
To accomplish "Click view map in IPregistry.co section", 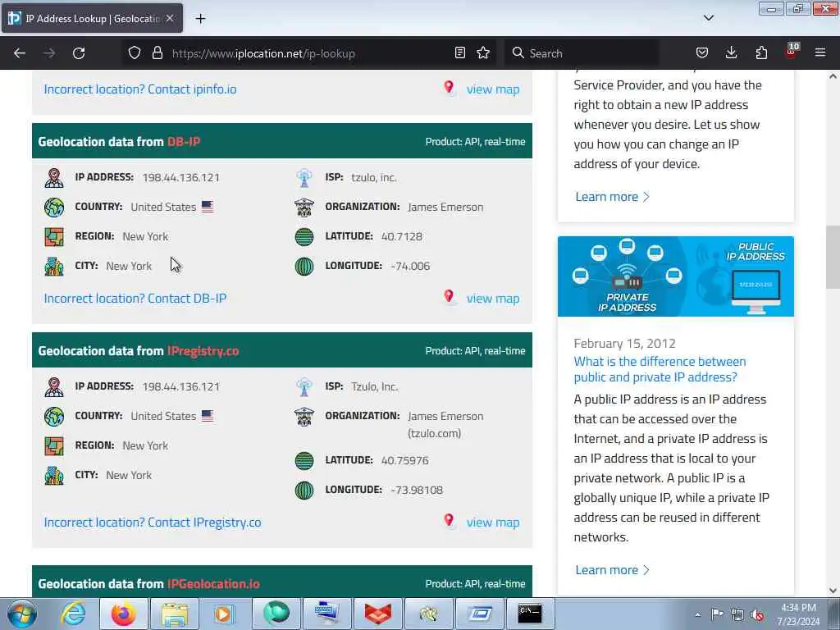I will tap(493, 523).
